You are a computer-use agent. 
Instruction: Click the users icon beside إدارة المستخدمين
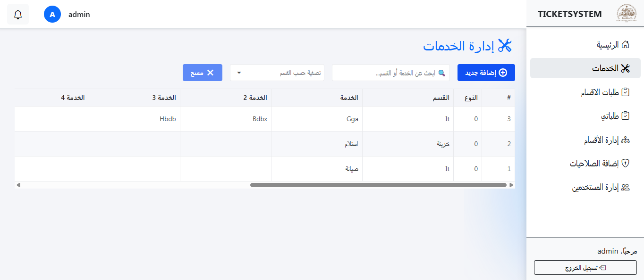click(x=626, y=187)
